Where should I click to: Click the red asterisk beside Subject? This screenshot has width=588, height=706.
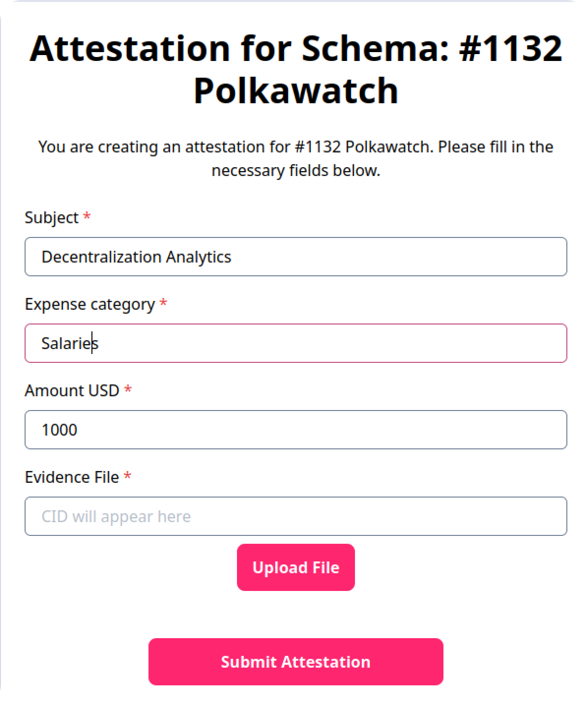tap(87, 217)
